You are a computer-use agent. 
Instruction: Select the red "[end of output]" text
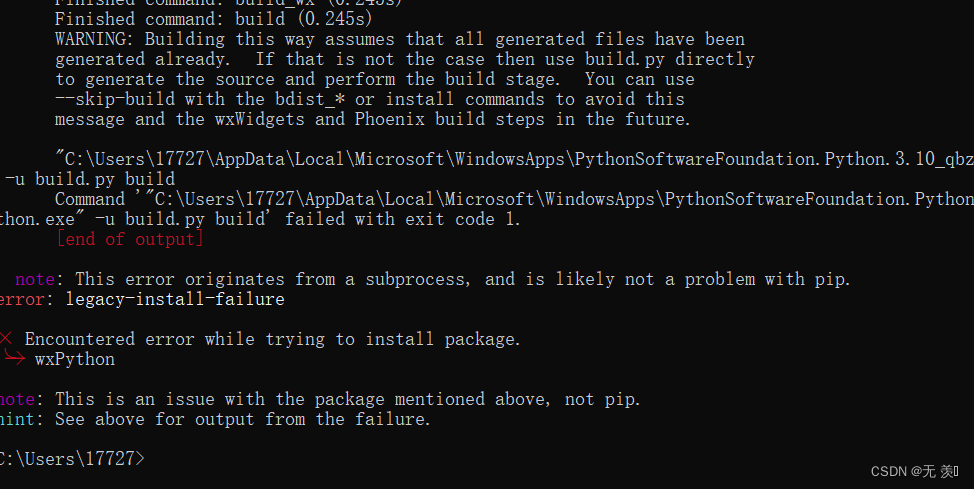[x=130, y=239]
